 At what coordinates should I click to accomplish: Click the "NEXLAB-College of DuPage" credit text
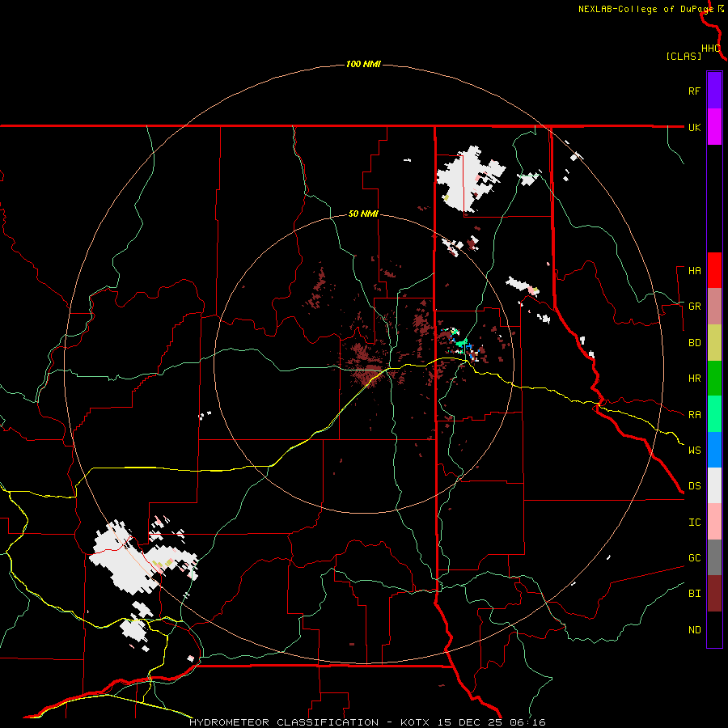[x=645, y=9]
